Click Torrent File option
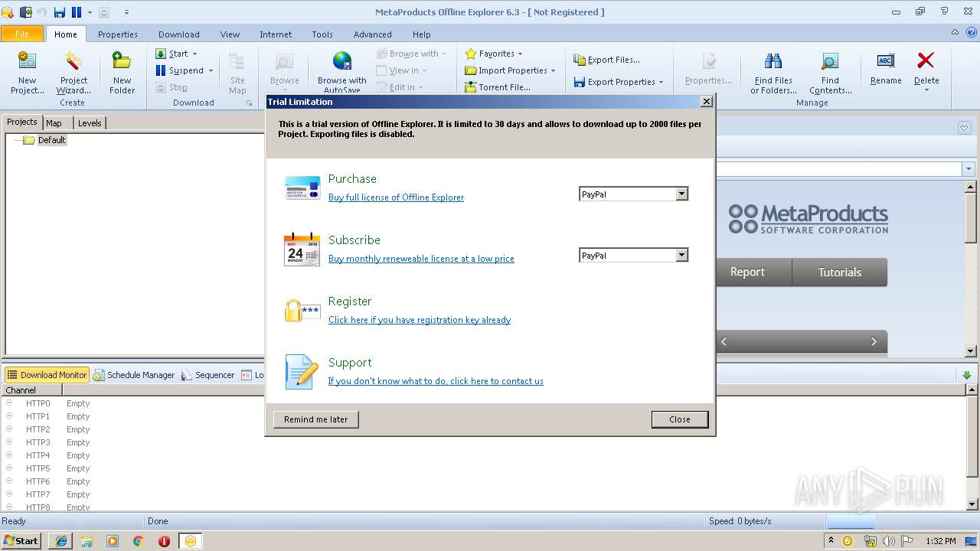The image size is (980, 551). (x=498, y=87)
